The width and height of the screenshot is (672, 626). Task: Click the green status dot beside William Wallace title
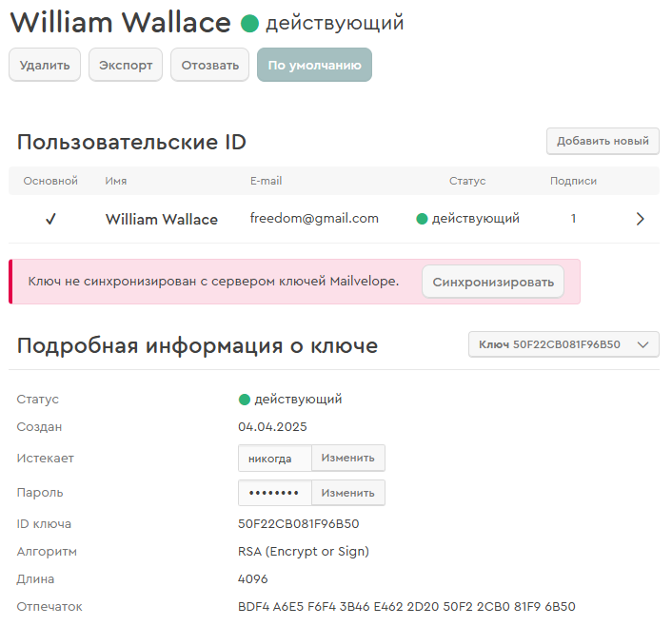[249, 24]
